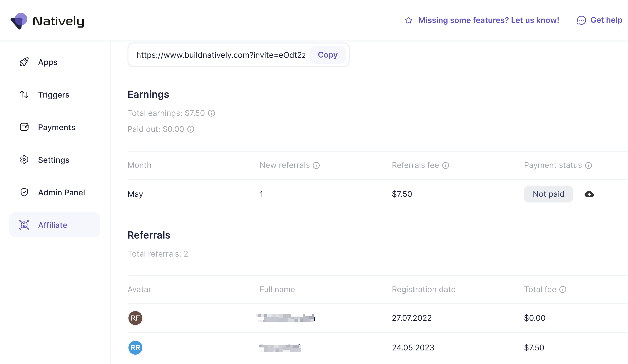Click the Referrals fee info icon
Screen dimensions: 628x364
pyautogui.click(x=445, y=165)
